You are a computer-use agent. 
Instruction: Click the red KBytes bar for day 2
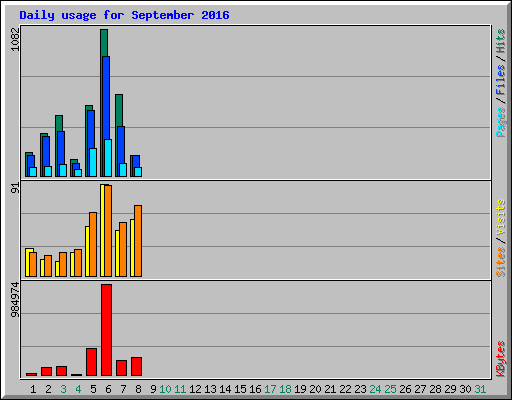[x=46, y=372]
